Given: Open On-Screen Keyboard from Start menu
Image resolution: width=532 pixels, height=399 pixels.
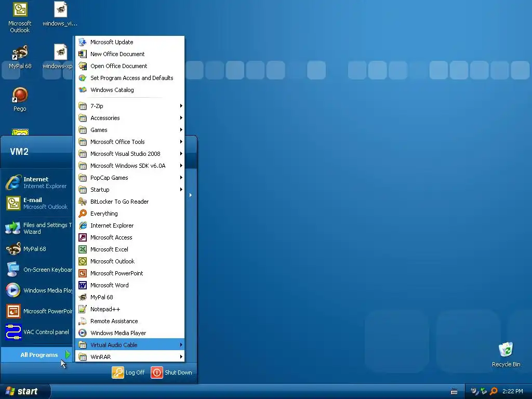Looking at the screenshot, I should tap(37, 270).
